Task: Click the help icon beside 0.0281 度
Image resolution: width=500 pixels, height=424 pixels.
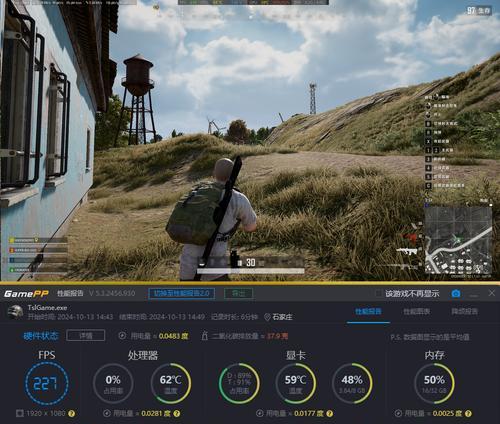Action: click(x=177, y=414)
